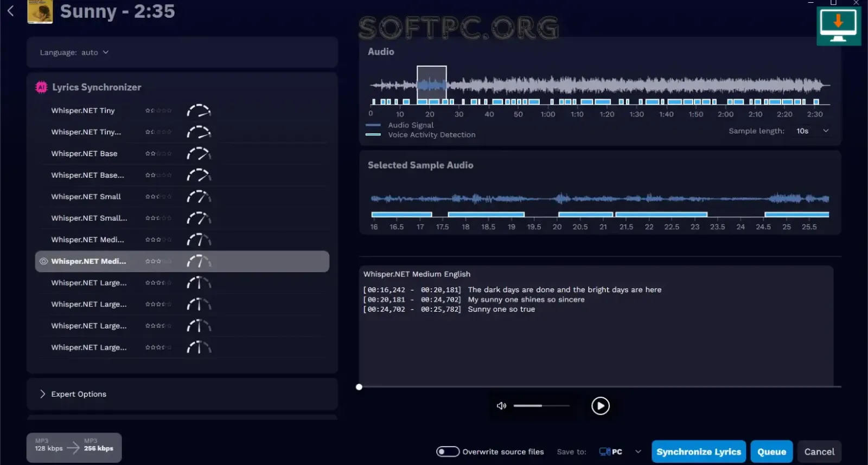This screenshot has height=465, width=868.
Task: Click the star rating of Whisper.NET Small
Action: click(x=158, y=197)
